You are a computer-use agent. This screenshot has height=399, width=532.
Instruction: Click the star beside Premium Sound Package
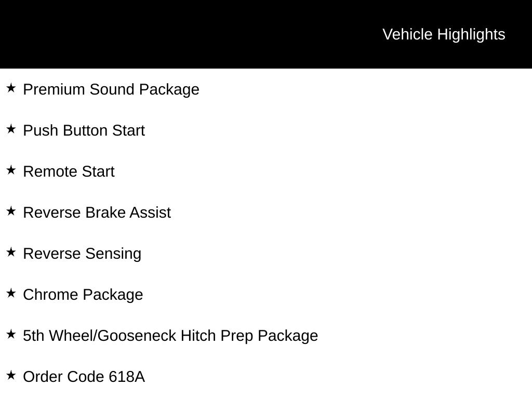(11, 88)
